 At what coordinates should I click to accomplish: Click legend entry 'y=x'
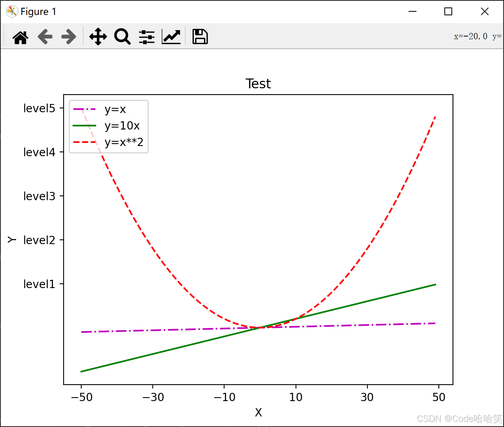point(115,109)
